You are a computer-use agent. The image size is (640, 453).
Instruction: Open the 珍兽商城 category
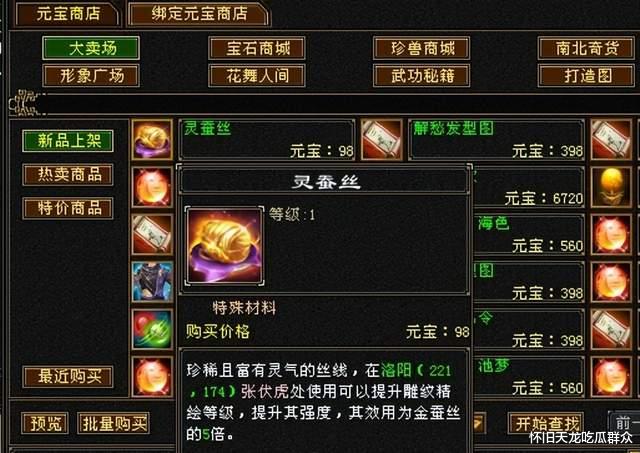[x=422, y=48]
